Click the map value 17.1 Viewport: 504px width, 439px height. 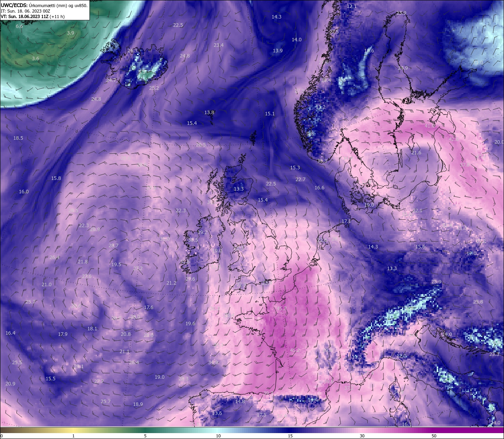click(x=346, y=221)
